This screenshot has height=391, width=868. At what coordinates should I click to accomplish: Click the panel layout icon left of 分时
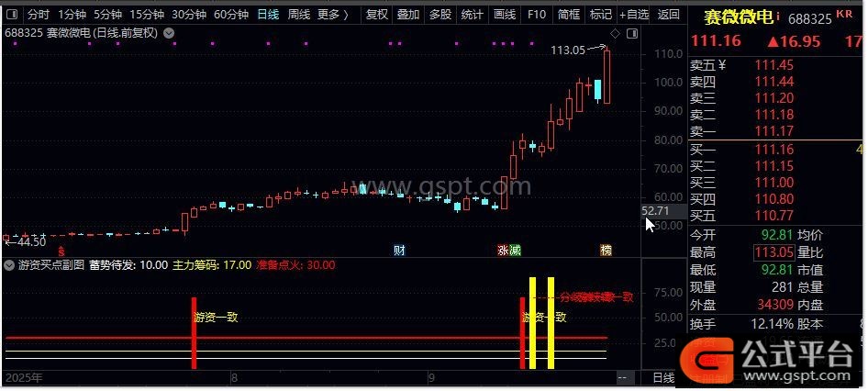pos(11,15)
